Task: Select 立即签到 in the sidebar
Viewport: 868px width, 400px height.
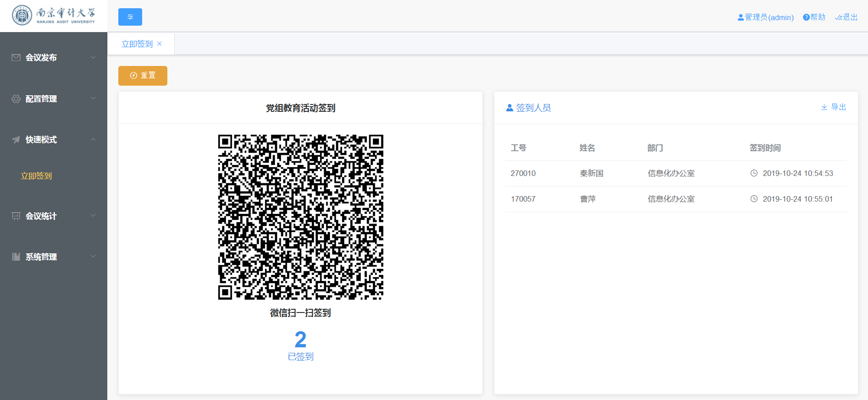Action: point(37,176)
